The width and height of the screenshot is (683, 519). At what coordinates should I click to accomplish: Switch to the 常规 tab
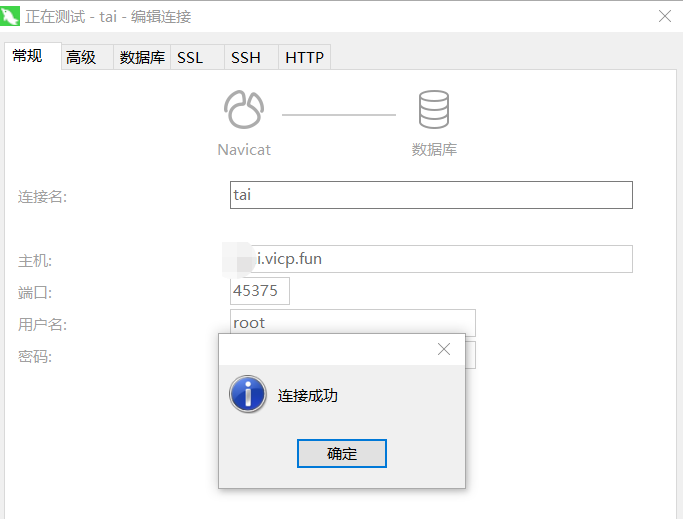[x=33, y=56]
